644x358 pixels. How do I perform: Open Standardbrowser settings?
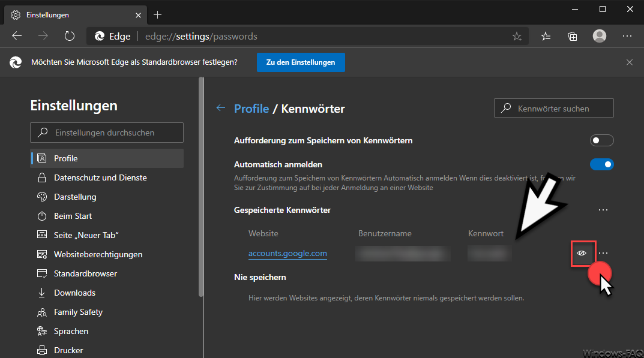coord(107,273)
